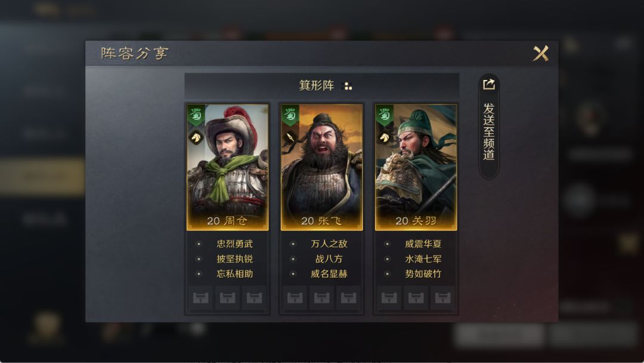Send the lineup via 发送至频道 button
644x363 pixels.
coord(489,127)
